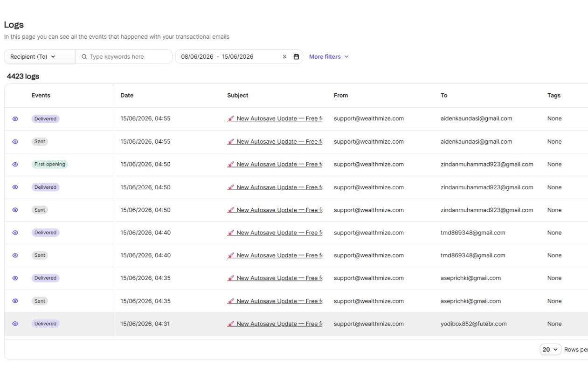Open subject link of 04:55 Delivered aidenkaundasi email
The width and height of the screenshot is (588, 380).
click(x=275, y=118)
